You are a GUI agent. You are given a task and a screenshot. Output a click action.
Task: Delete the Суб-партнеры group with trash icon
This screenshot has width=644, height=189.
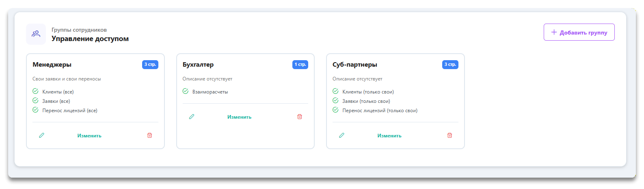(450, 135)
